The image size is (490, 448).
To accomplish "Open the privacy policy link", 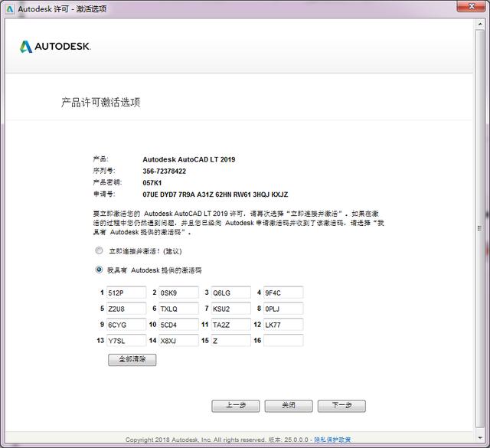I will pos(332,440).
